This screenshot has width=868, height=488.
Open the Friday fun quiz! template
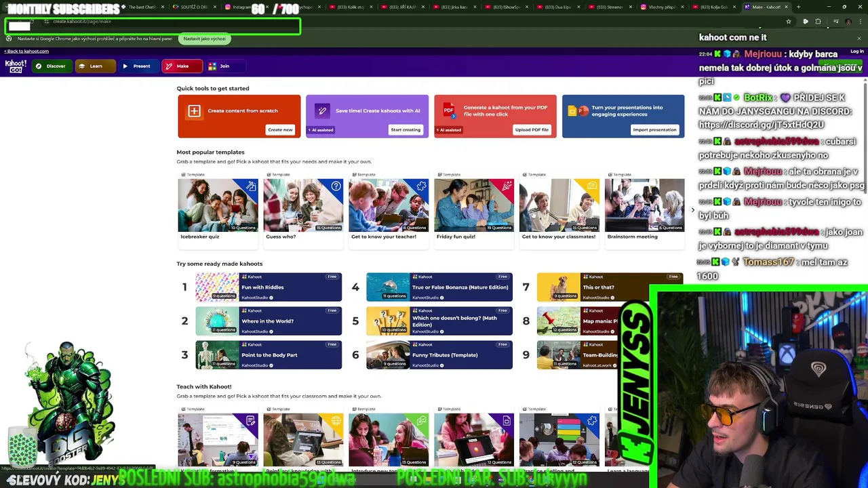click(474, 209)
